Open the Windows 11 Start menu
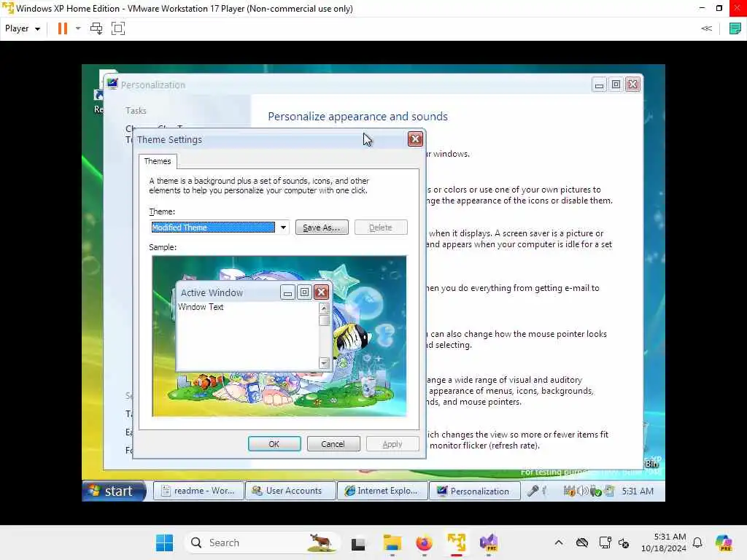747x560 pixels. [165, 542]
